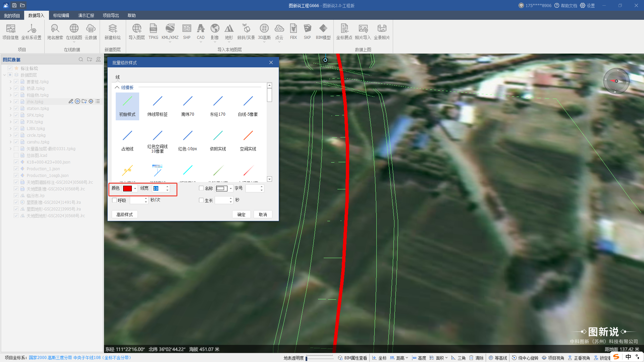Open the 颜色 color dropdown arrow
Viewport: 644px width, 362px height.
pyautogui.click(x=135, y=188)
